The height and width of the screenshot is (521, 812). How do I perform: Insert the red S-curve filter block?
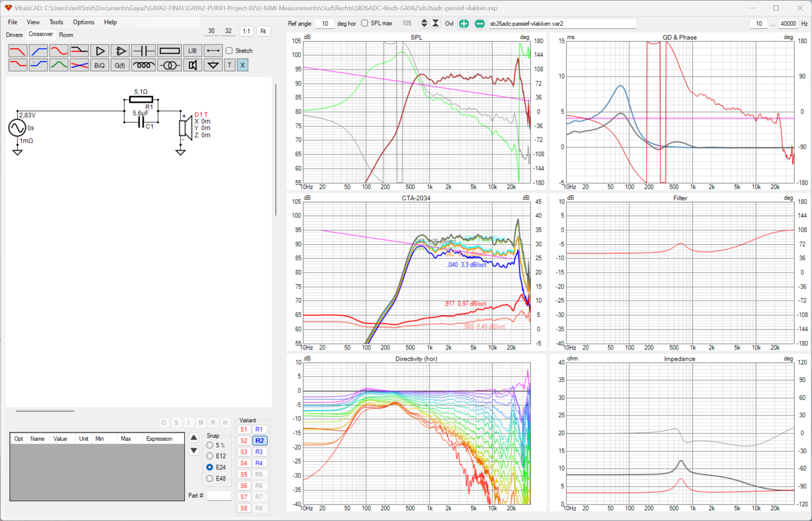pos(59,51)
